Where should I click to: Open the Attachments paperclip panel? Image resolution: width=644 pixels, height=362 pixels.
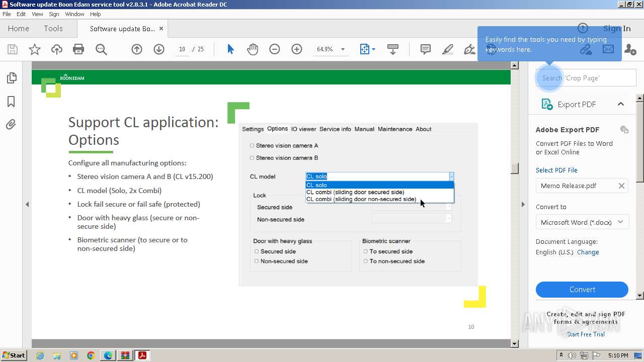coord(11,124)
